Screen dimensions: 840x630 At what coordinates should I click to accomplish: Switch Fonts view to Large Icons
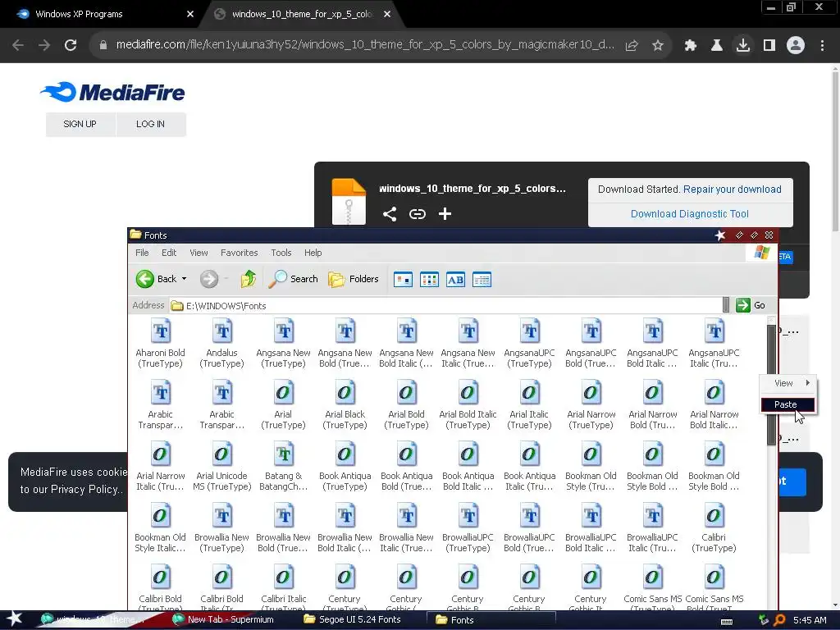[403, 280]
